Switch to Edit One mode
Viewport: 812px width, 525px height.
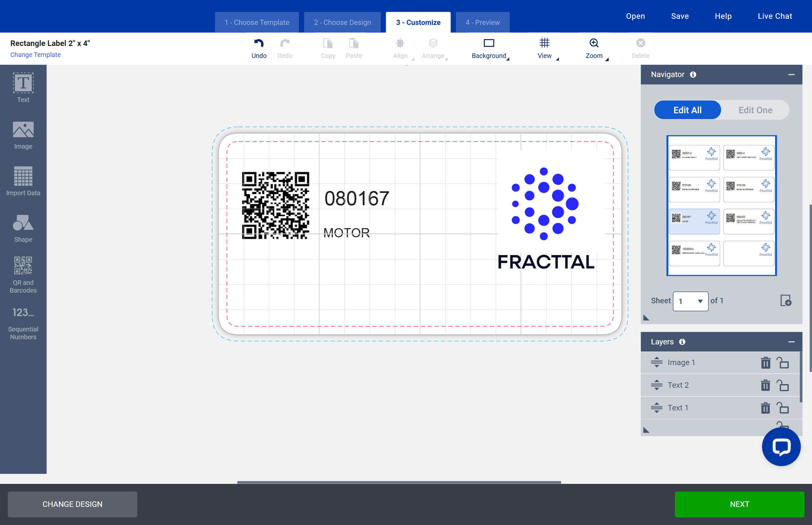(x=755, y=110)
